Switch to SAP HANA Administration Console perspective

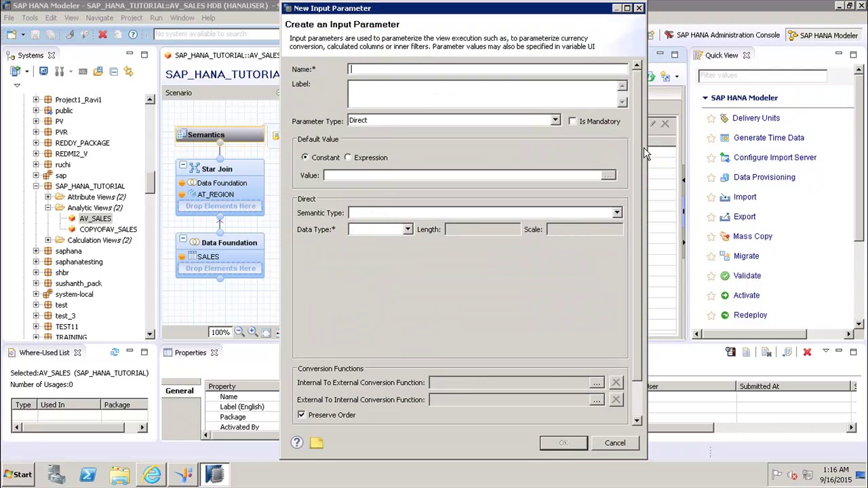722,35
